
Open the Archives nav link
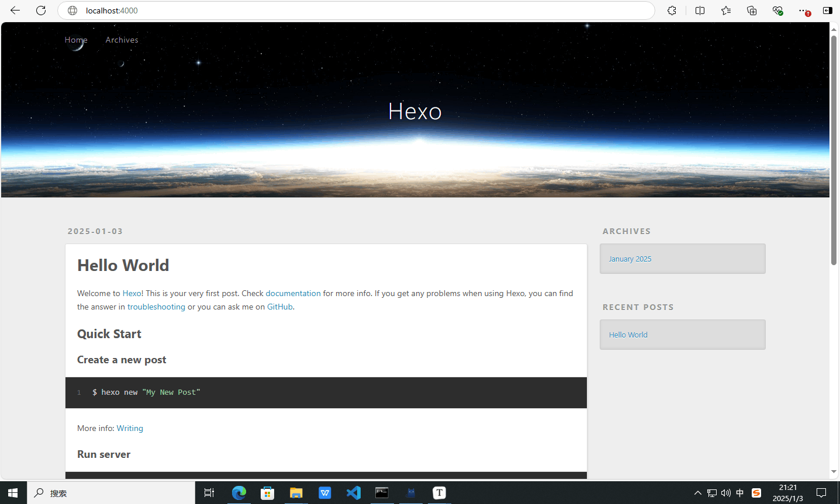point(122,40)
